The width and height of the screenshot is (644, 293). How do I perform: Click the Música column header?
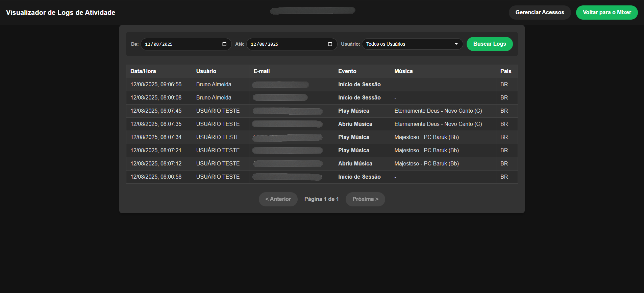pos(403,71)
